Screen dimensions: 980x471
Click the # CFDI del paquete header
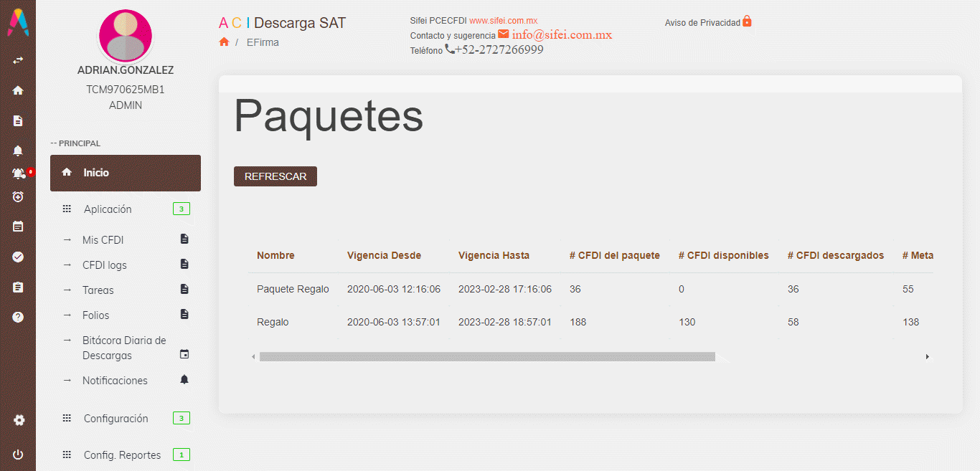pyautogui.click(x=615, y=255)
